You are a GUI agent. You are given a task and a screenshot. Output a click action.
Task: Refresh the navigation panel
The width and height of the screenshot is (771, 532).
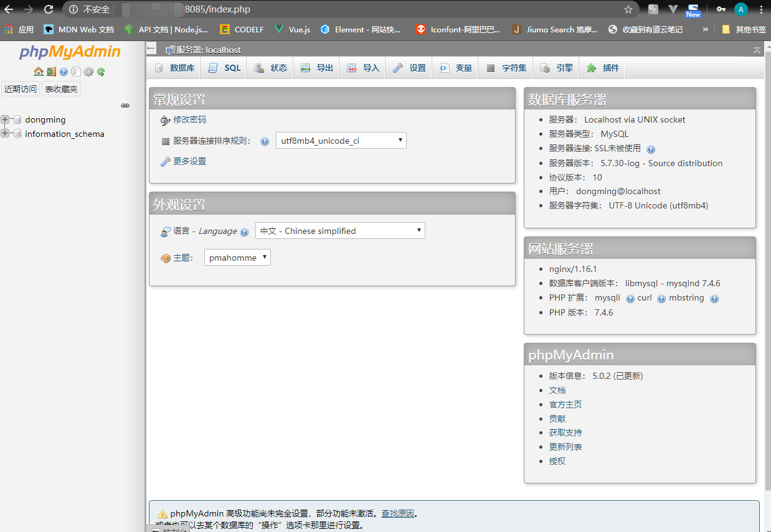100,72
